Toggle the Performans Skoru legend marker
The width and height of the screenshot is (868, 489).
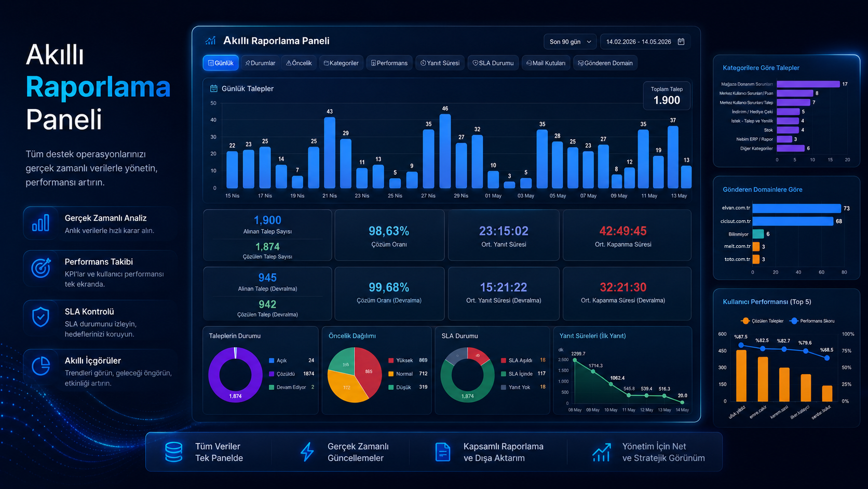tap(794, 321)
